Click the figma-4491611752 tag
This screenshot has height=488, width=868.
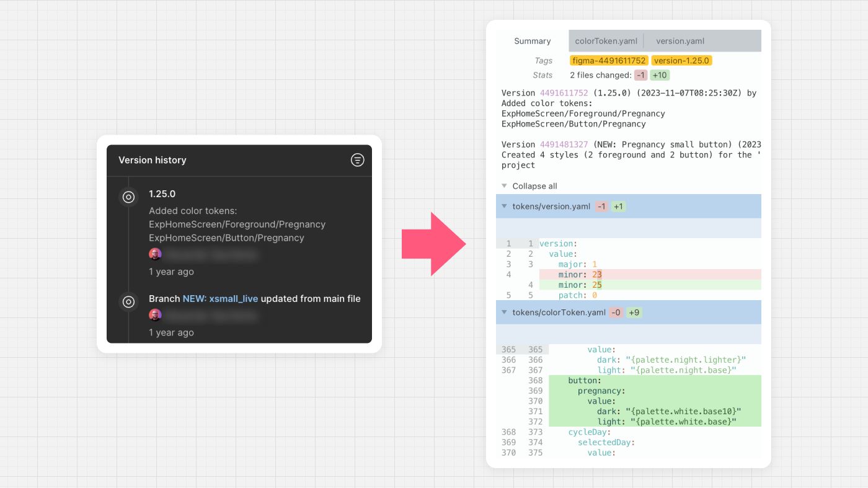coord(609,61)
